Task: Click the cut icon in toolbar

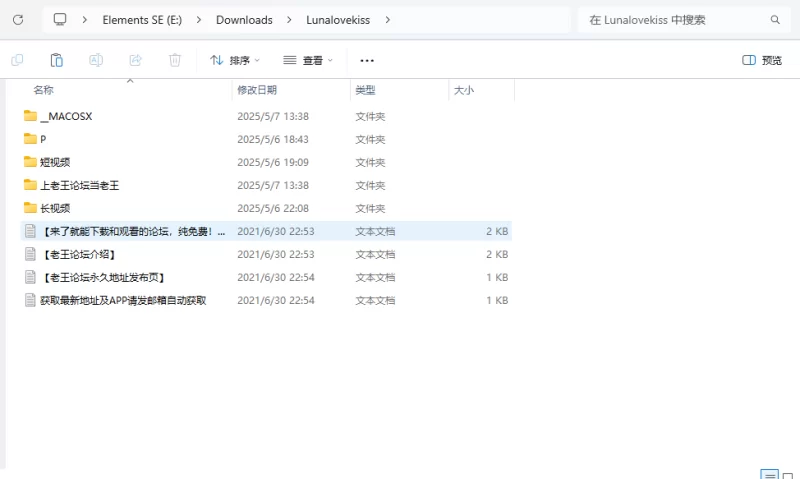Action: (x=18, y=60)
